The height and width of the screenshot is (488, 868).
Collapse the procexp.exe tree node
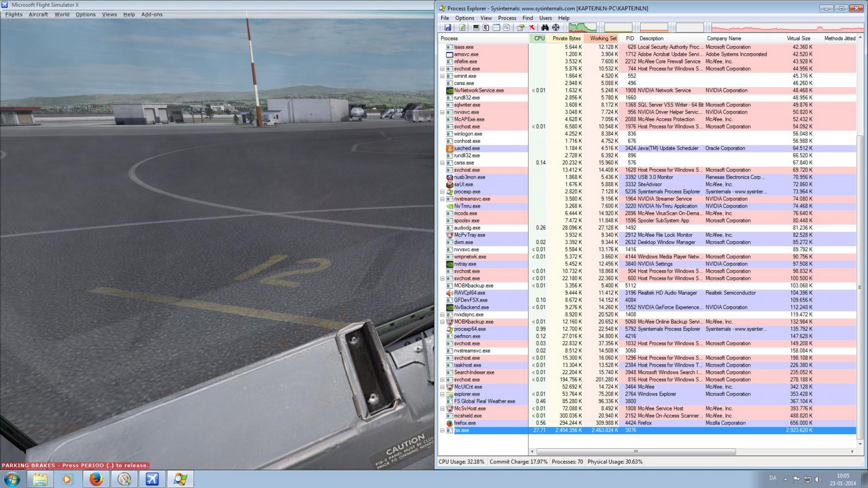pos(442,192)
